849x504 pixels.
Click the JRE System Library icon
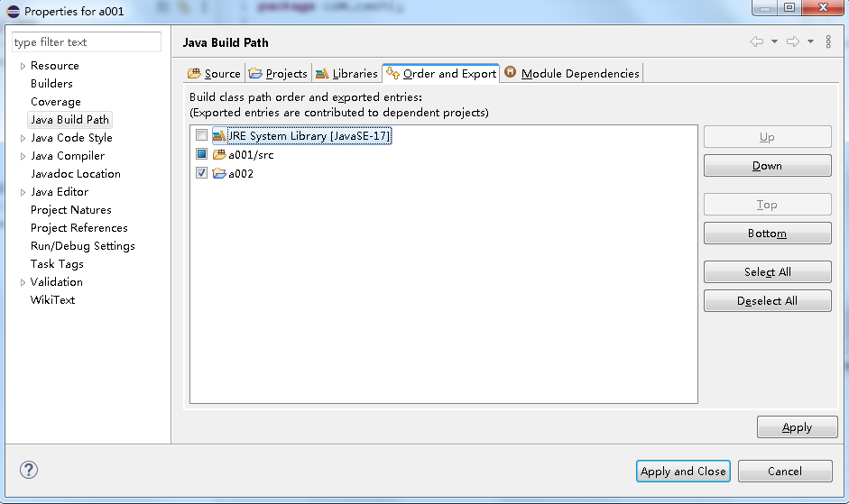pyautogui.click(x=218, y=135)
